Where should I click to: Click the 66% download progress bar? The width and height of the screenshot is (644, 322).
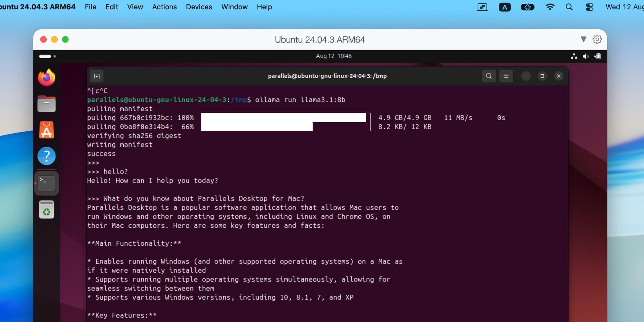257,127
